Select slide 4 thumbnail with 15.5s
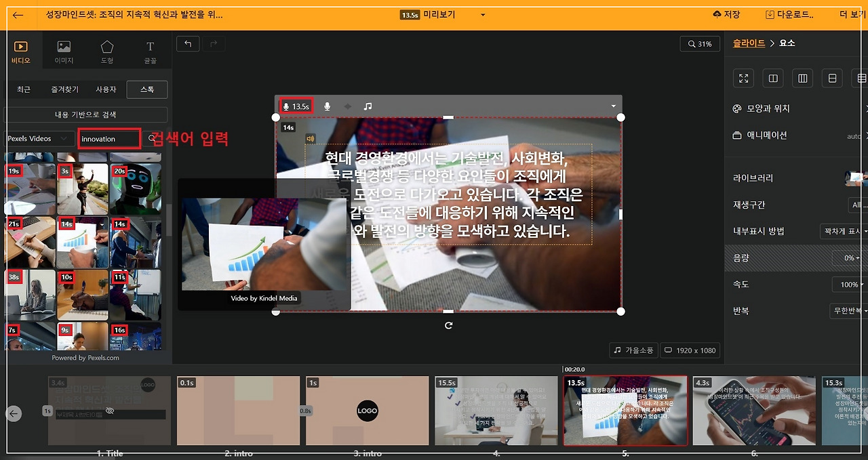The image size is (868, 460). tap(496, 411)
